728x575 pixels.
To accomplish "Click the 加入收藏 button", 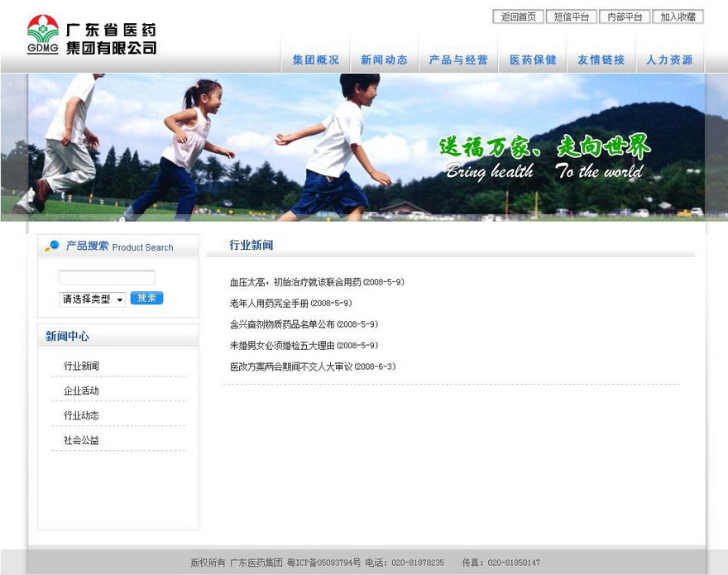I will [x=678, y=17].
